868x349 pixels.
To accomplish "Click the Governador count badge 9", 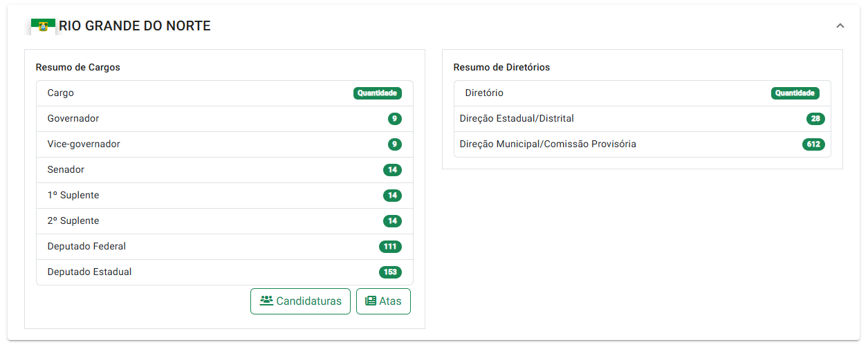I will (395, 119).
